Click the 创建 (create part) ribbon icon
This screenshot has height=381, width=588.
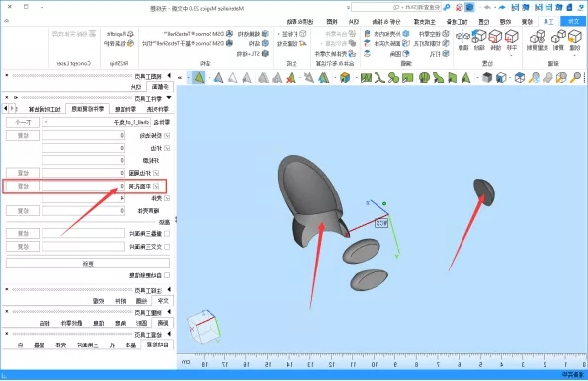pos(574,37)
